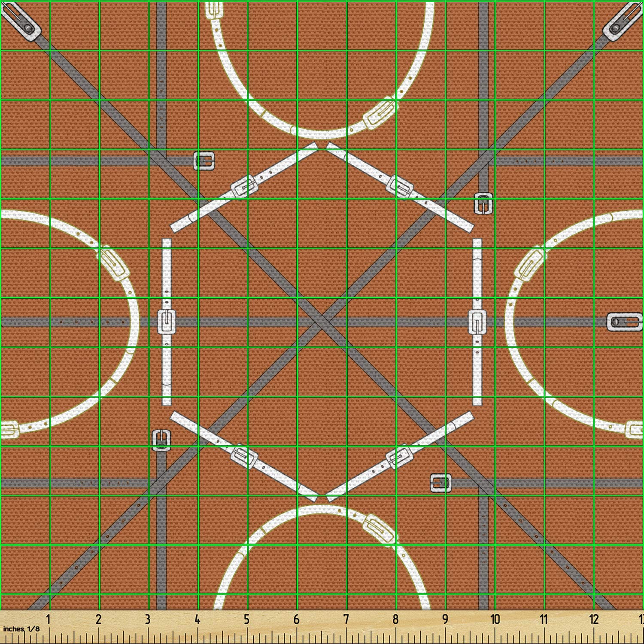Click the number 1 on the ruler
The image size is (644, 644).
(49, 620)
